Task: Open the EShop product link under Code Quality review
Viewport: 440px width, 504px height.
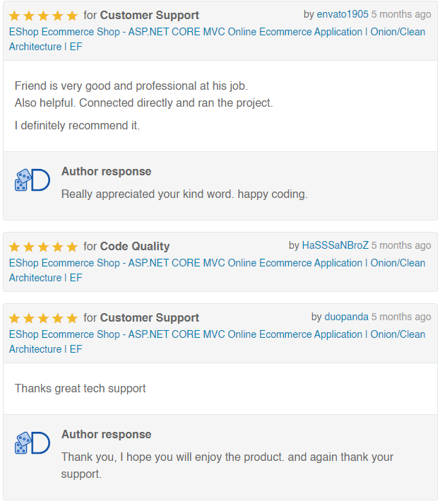Action: (217, 263)
